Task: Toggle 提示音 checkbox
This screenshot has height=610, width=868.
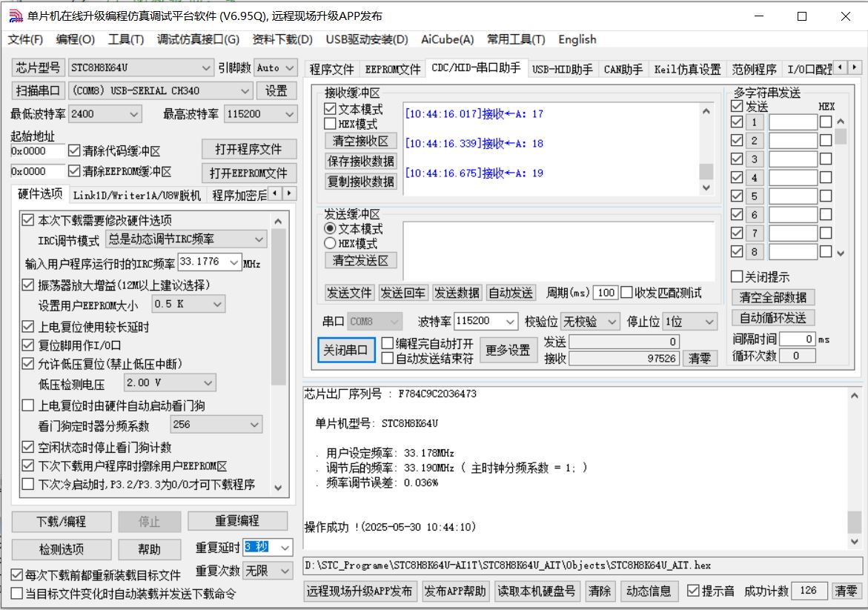Action: click(693, 591)
